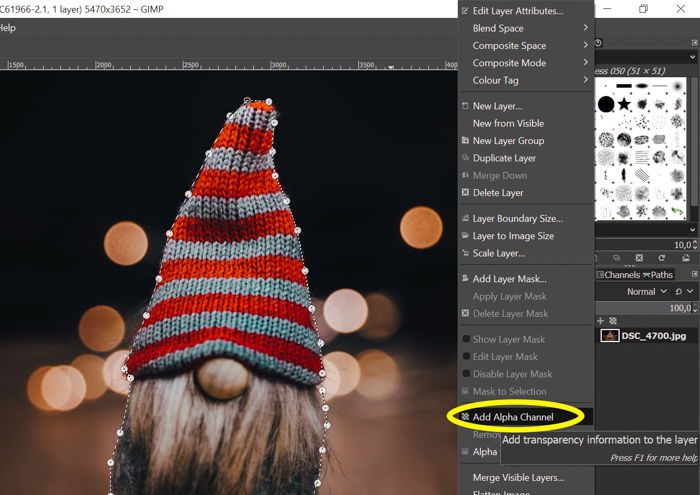Toggle the Edit Layer Mask checkbox
The image size is (700, 495).
[x=465, y=357]
